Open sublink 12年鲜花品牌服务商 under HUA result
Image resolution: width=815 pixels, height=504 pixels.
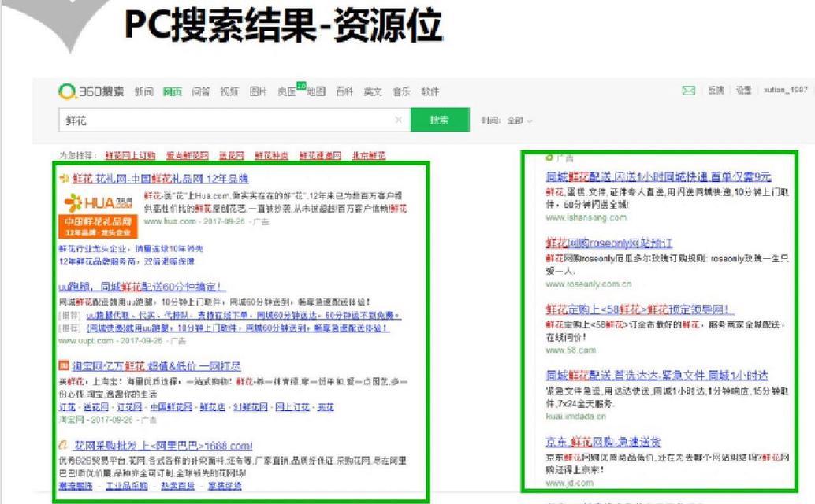[x=127, y=261]
